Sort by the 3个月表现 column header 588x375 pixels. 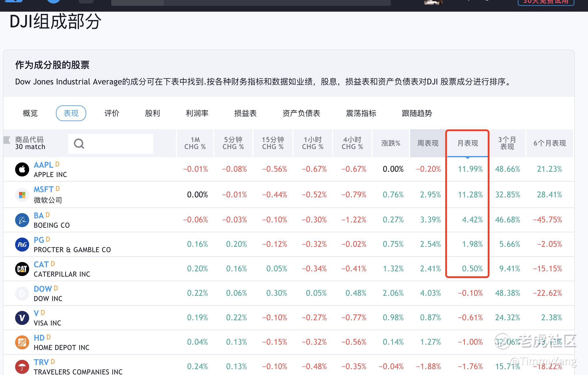(507, 143)
